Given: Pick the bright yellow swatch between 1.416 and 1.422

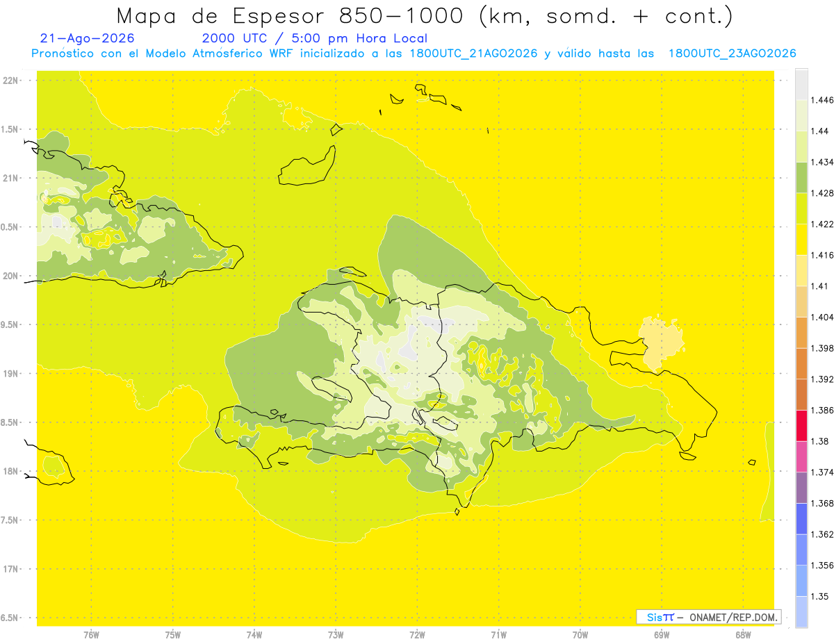Looking at the screenshot, I should click(x=801, y=239).
